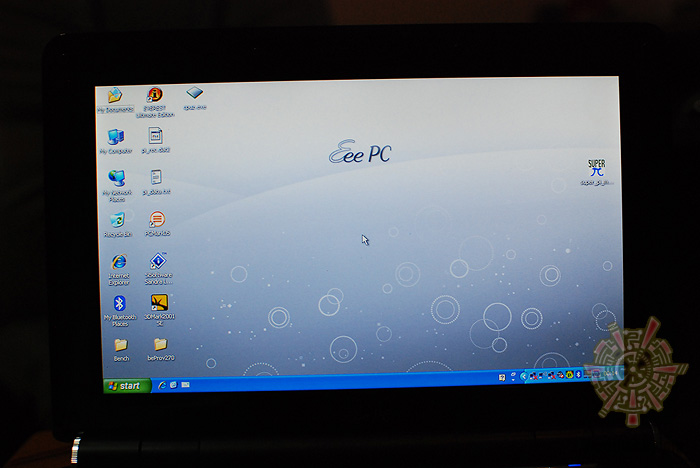Image resolution: width=700 pixels, height=468 pixels.
Task: Click the Bluetooth tray icon
Action: (x=579, y=375)
